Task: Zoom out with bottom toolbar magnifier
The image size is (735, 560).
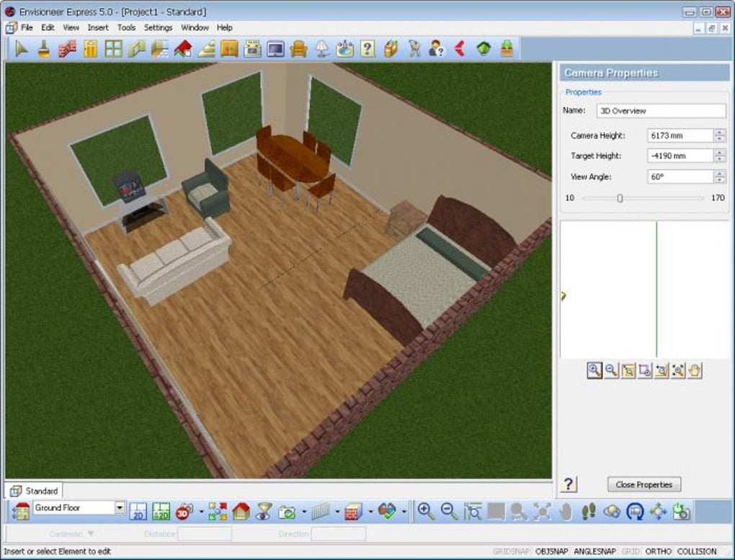Action: tap(450, 511)
